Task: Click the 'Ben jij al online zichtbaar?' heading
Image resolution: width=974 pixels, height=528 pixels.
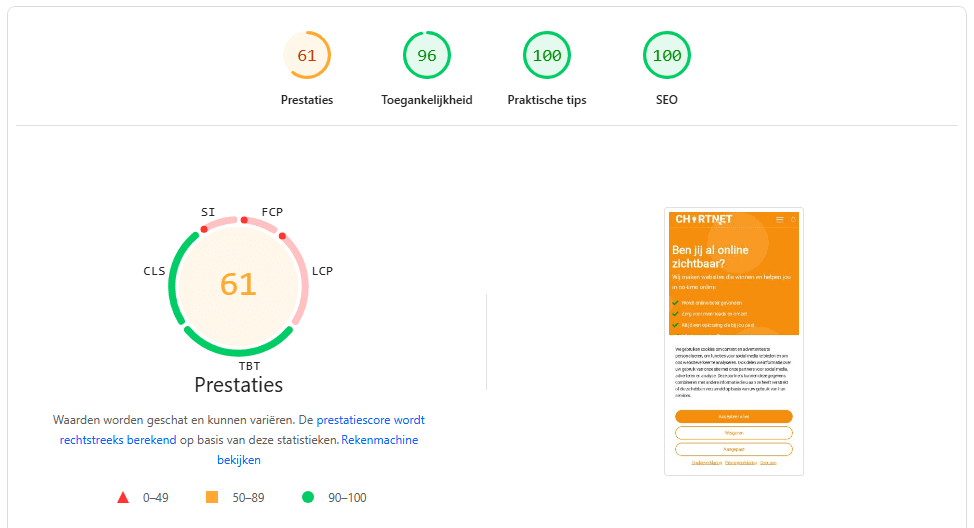Action: pos(712,256)
